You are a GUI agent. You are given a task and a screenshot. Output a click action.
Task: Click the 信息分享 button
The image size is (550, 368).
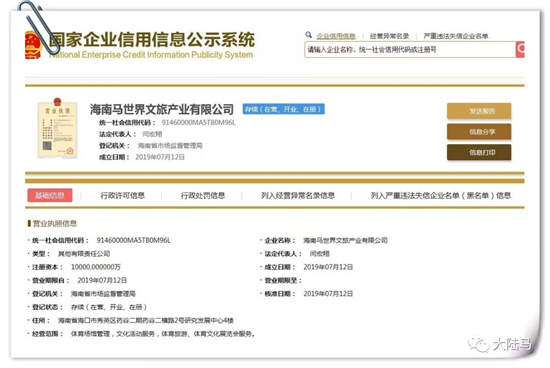tap(479, 132)
